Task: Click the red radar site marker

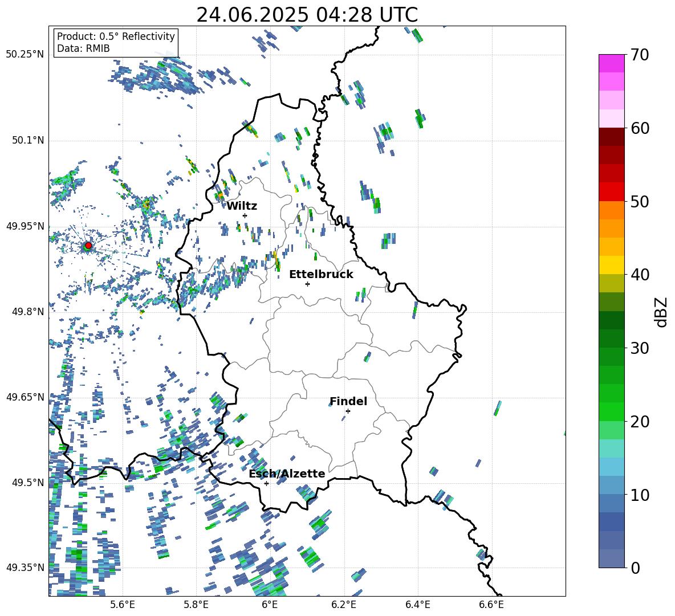Action: pos(88,246)
